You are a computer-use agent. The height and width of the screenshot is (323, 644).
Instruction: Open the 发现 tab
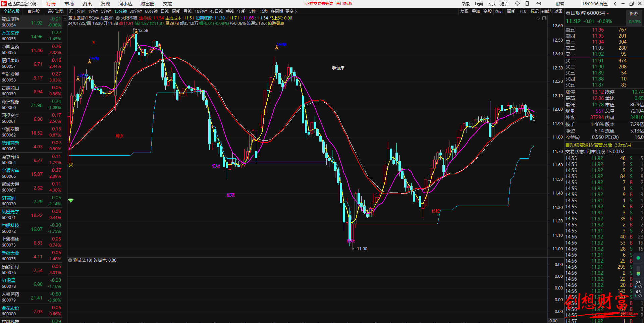coord(105,4)
